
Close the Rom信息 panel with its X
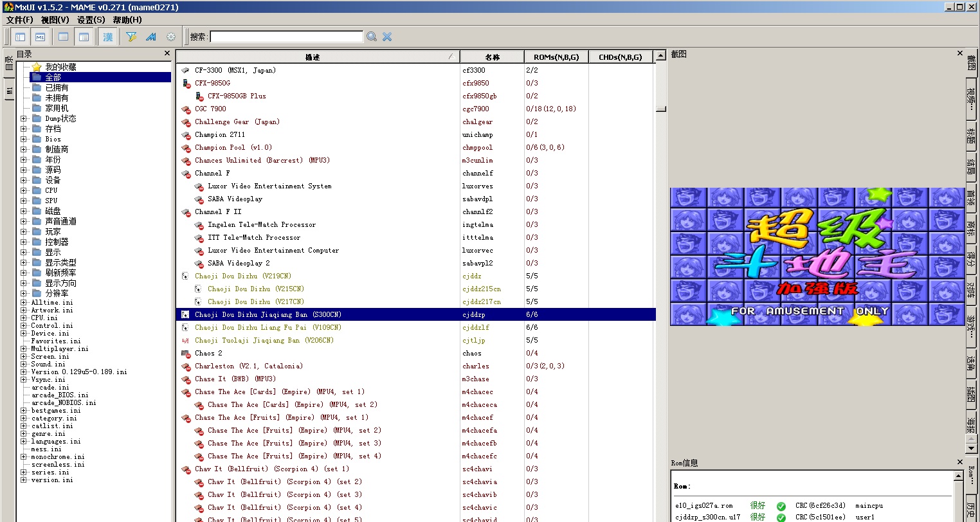(x=960, y=462)
